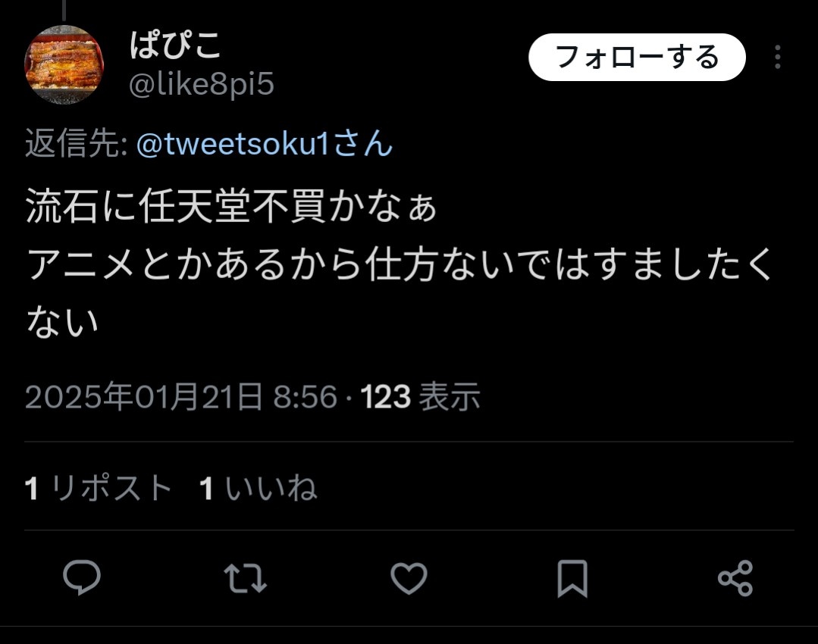Screen dimensions: 818x644
Task: View the 123 表示 view count
Action: [420, 397]
